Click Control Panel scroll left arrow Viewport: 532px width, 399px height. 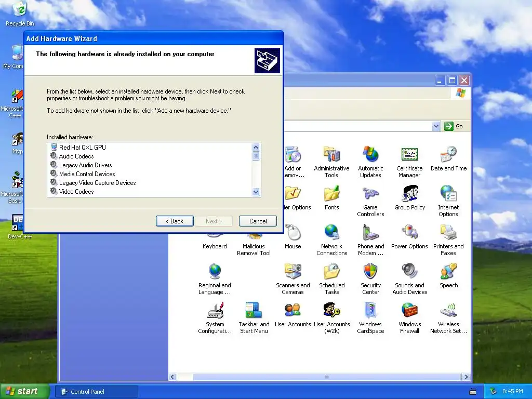click(x=172, y=377)
